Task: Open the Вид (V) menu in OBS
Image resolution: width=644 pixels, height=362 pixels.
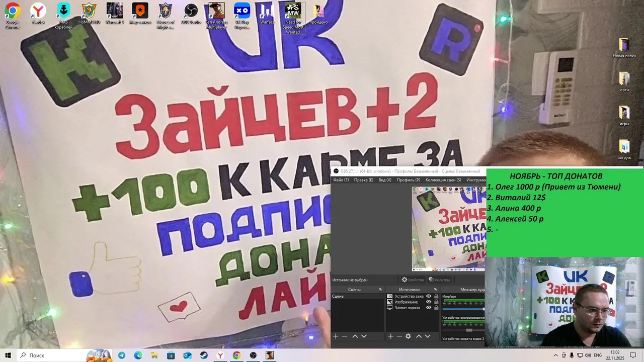Action: 385,180
